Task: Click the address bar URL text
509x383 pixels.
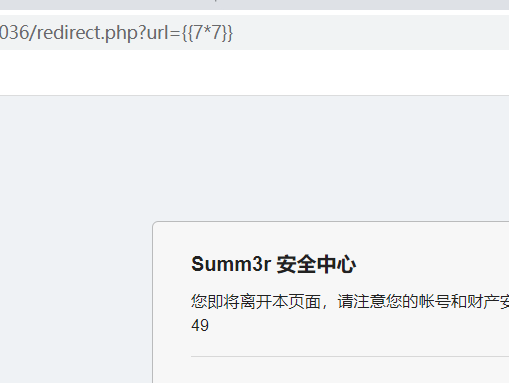Action: tap(116, 33)
